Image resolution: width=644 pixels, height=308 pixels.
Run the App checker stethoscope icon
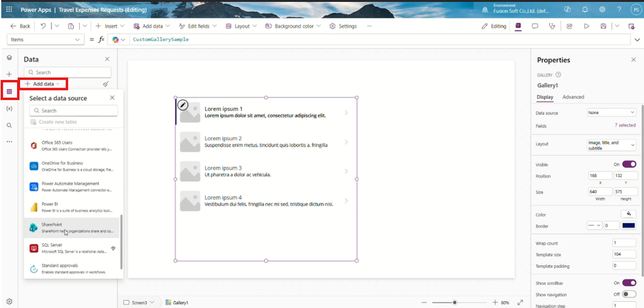pyautogui.click(x=552, y=26)
